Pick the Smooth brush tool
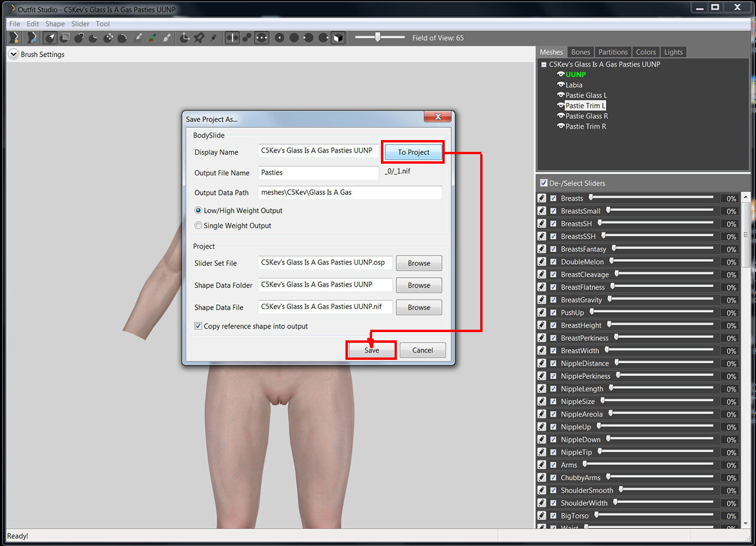 pyautogui.click(x=122, y=38)
